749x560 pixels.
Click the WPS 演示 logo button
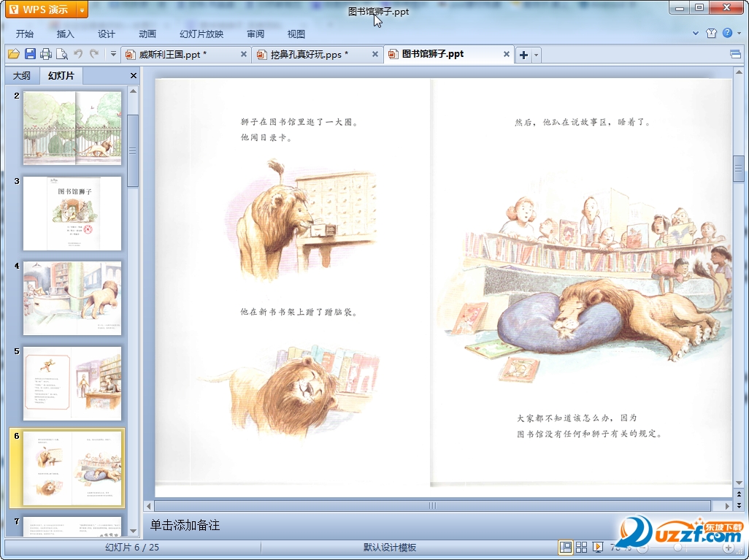point(41,9)
